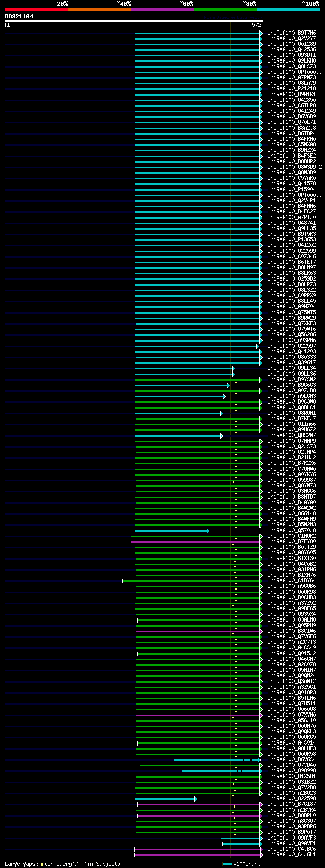
Task: Click the short cyan alignment bar for Q57OJ8
Action: (x=172, y=531)
